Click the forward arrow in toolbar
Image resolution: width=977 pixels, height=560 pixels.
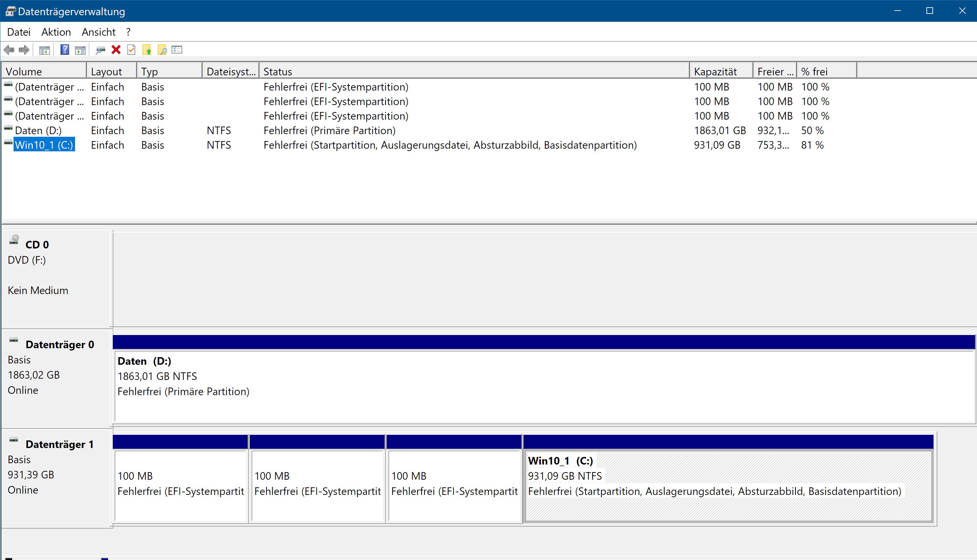coord(24,50)
